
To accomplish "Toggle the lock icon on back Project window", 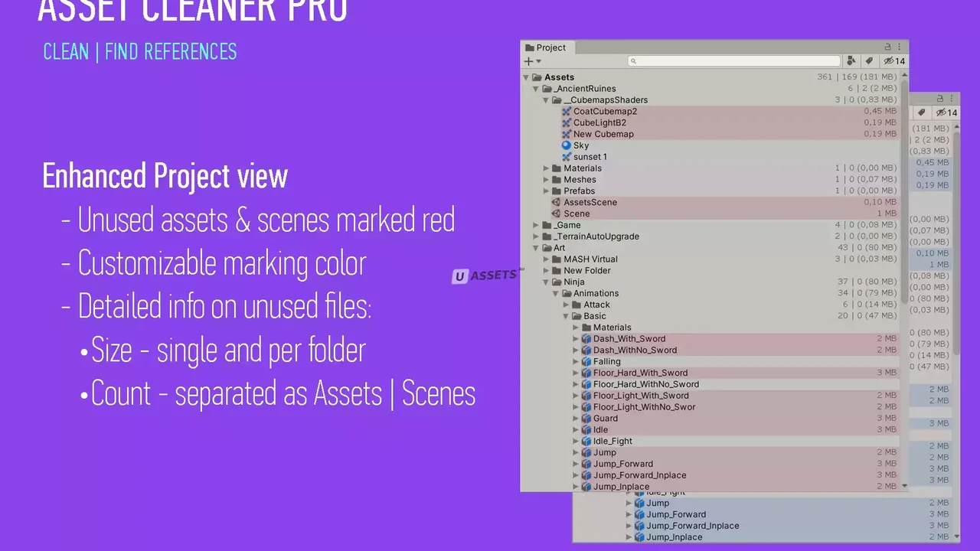I will click(941, 99).
